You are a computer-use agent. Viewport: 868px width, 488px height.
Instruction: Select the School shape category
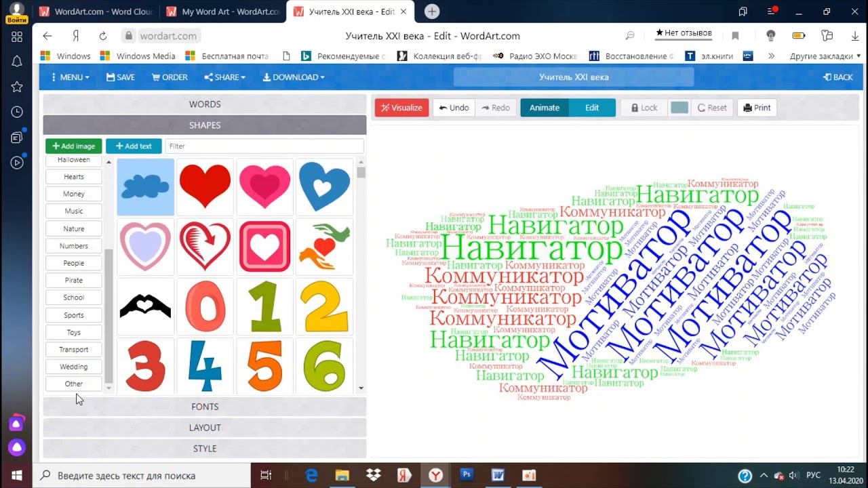(x=74, y=298)
